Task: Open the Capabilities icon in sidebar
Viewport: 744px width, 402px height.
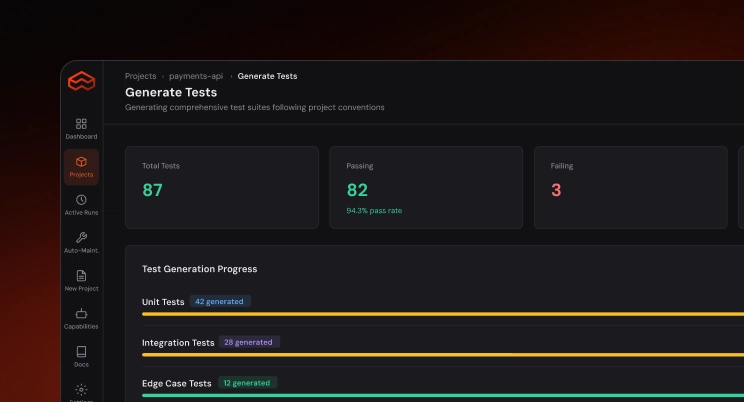Action: tap(81, 314)
